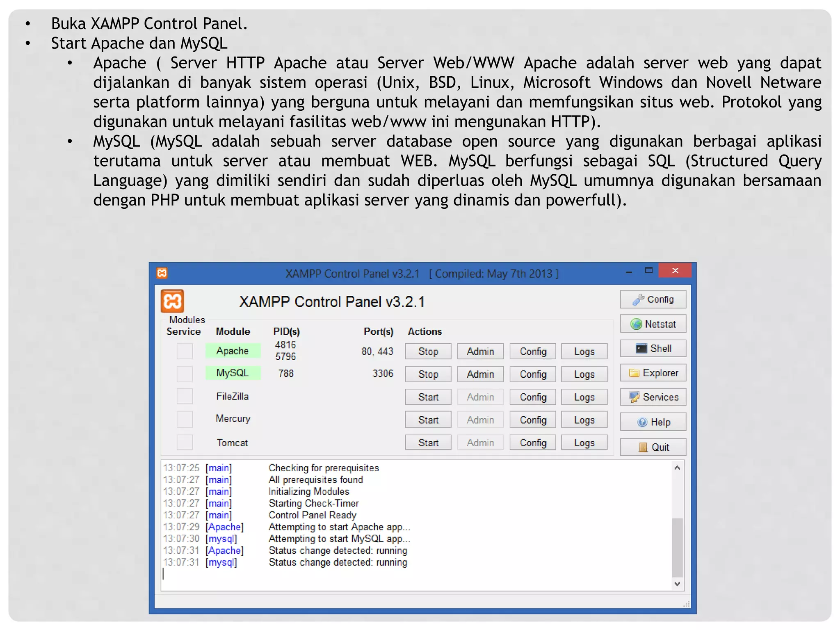This screenshot has height=630, width=840.
Task: Click the log scrollbar down arrow
Action: (677, 584)
